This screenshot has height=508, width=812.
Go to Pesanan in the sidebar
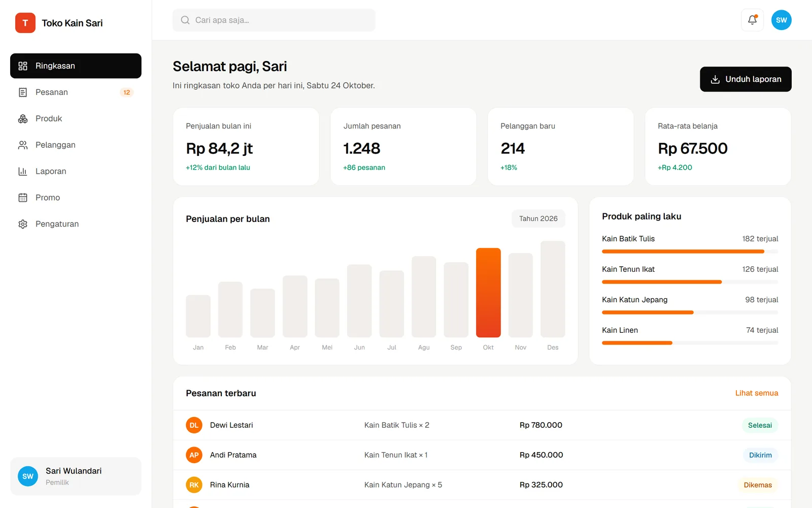[76, 92]
